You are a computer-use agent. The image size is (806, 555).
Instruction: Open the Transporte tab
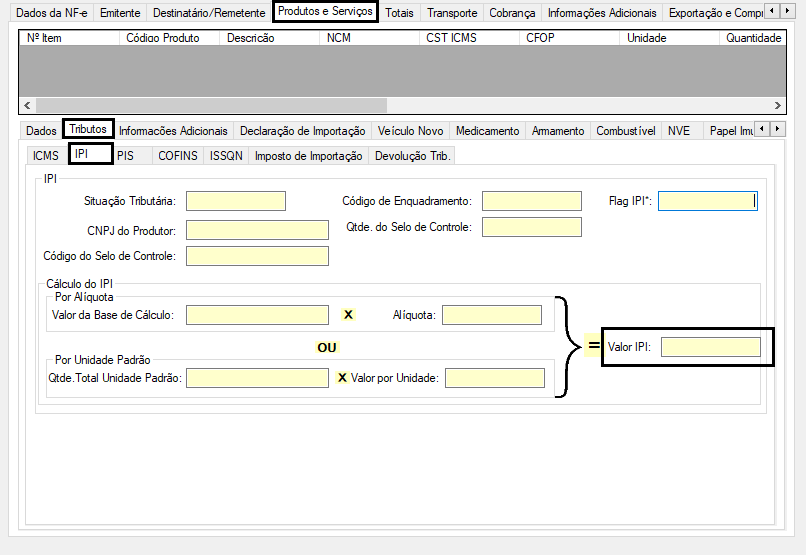[x=452, y=13]
